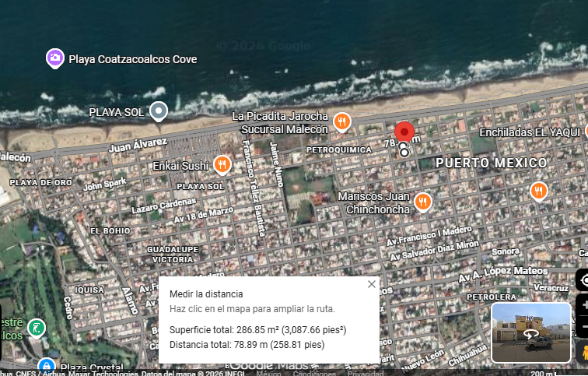Screen dimensions: 588x376
Task: Click the golf course green marker
Action: (37, 329)
